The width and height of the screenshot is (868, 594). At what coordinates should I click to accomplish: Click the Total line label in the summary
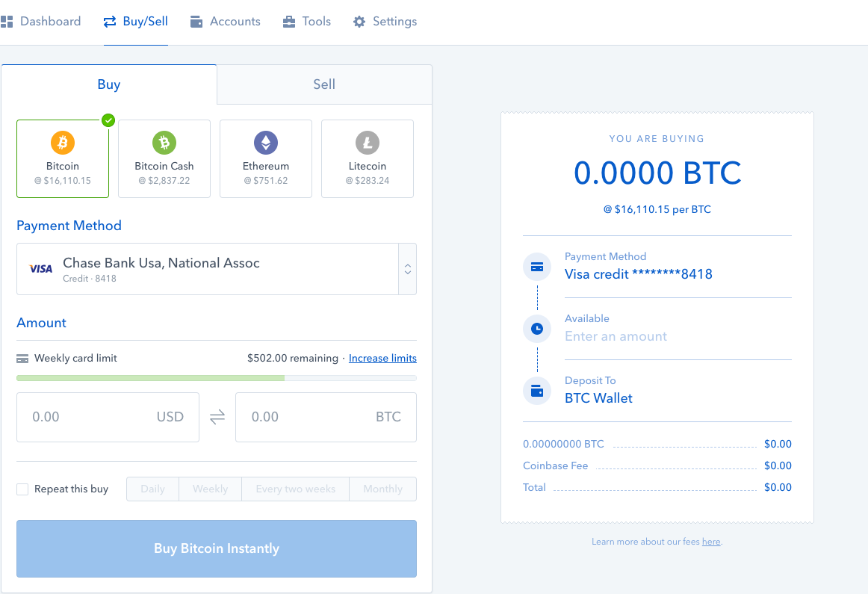point(534,487)
